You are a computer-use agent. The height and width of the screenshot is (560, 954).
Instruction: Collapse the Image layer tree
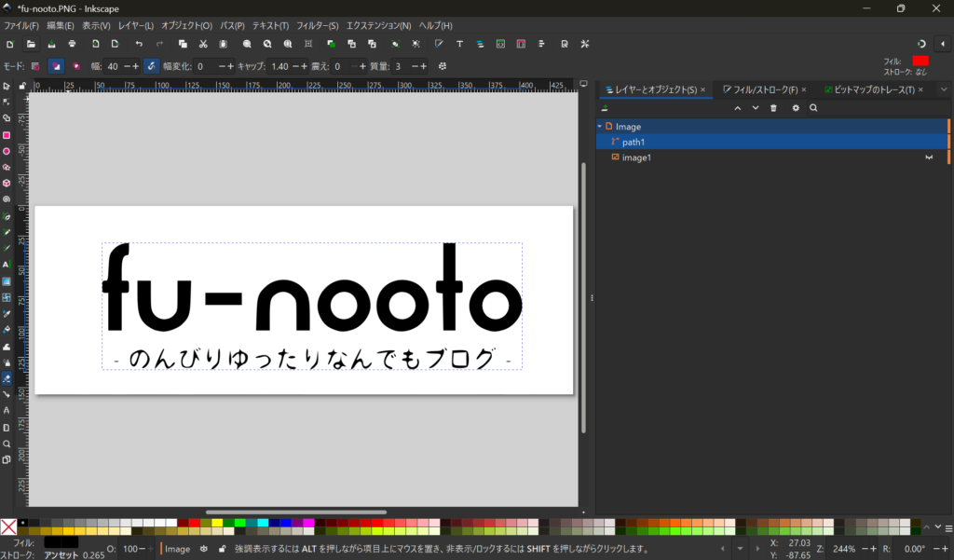click(600, 126)
